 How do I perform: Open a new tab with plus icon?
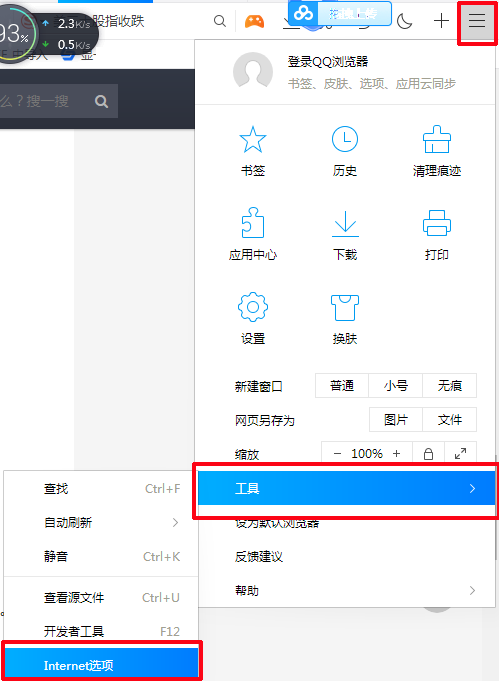441,21
